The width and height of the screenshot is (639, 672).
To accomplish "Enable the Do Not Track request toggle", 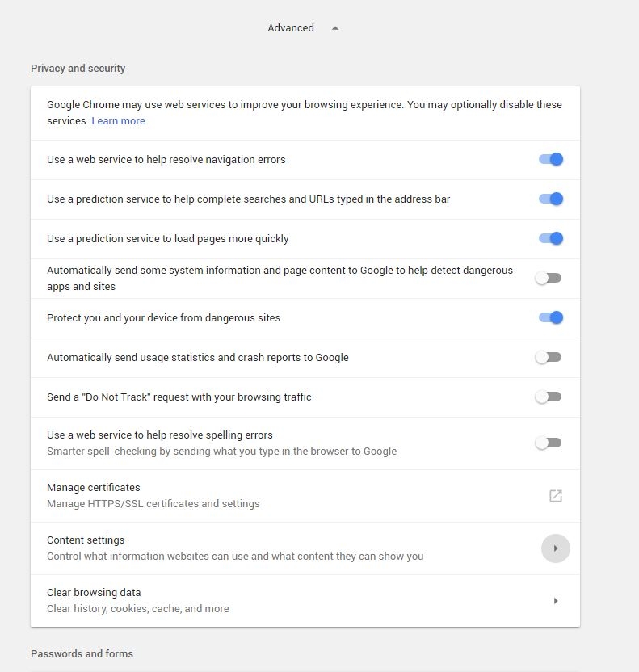I will coord(549,397).
